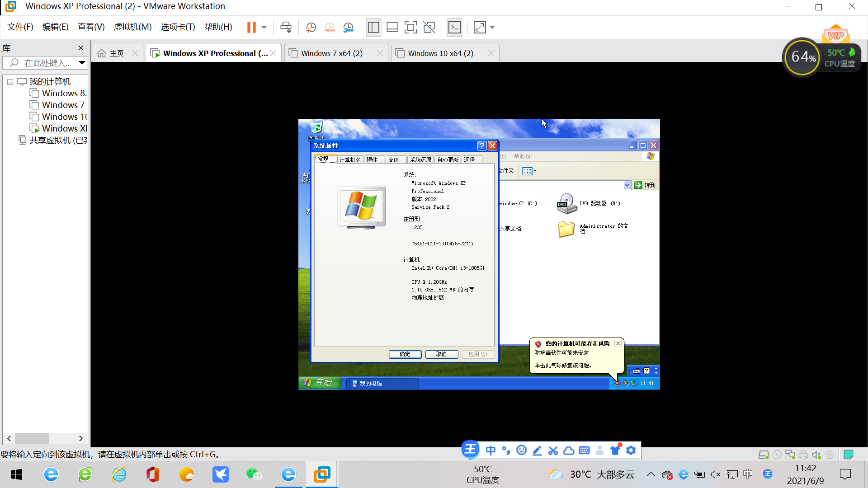The image size is (868, 488).
Task: Enter full screen mode
Action: (x=410, y=28)
